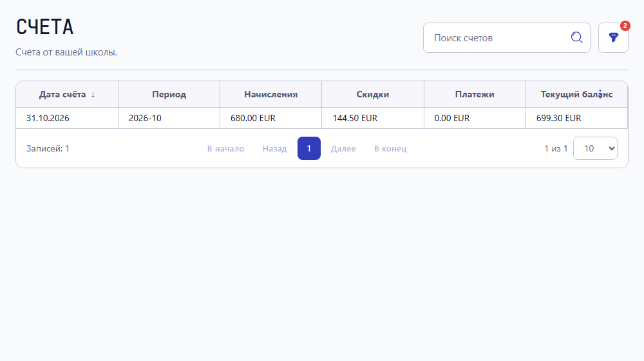Click the Далее pagination link

click(x=343, y=148)
